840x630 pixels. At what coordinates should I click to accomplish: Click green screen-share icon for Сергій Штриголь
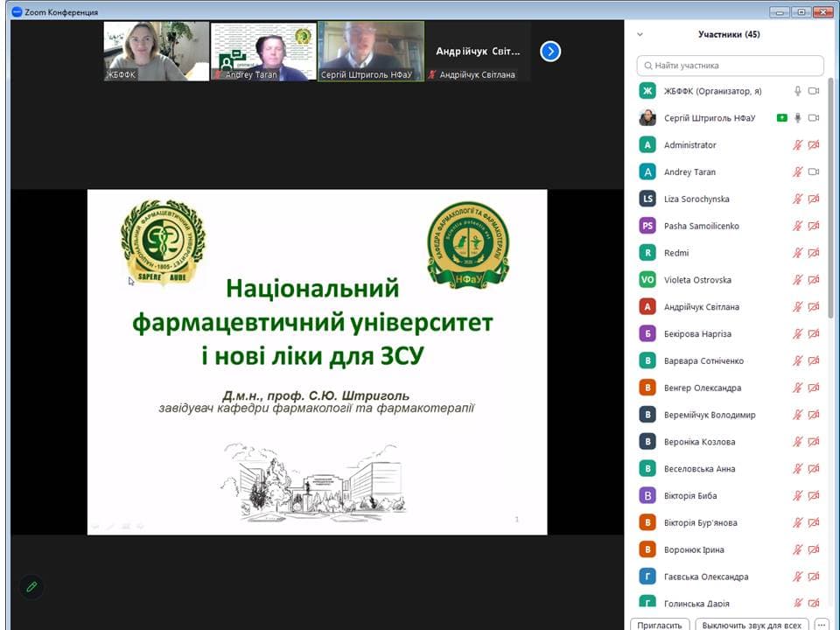[x=782, y=118]
